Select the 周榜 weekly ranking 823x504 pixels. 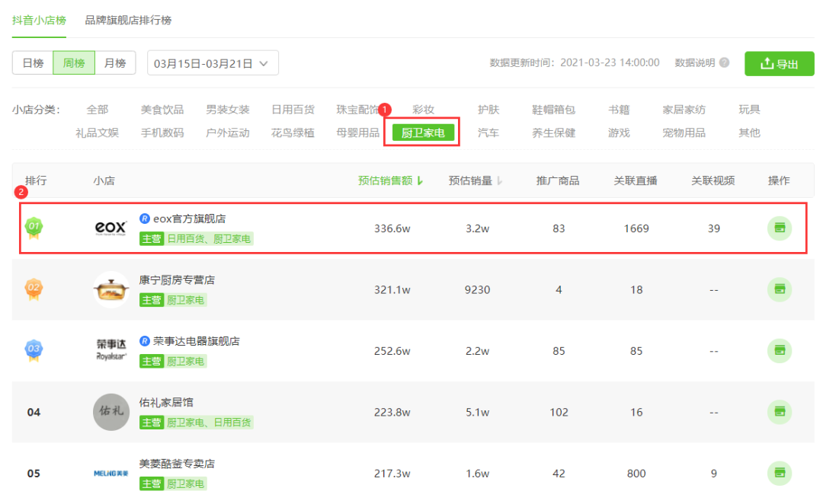73,63
